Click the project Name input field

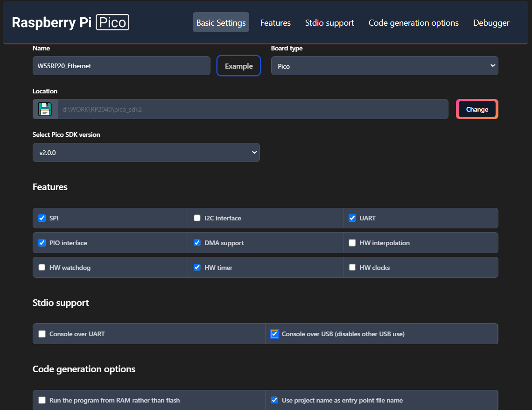pos(121,66)
